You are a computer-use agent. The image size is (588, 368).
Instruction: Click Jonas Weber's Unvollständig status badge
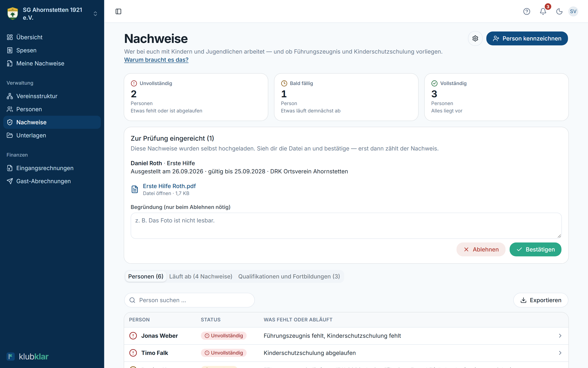pyautogui.click(x=224, y=336)
